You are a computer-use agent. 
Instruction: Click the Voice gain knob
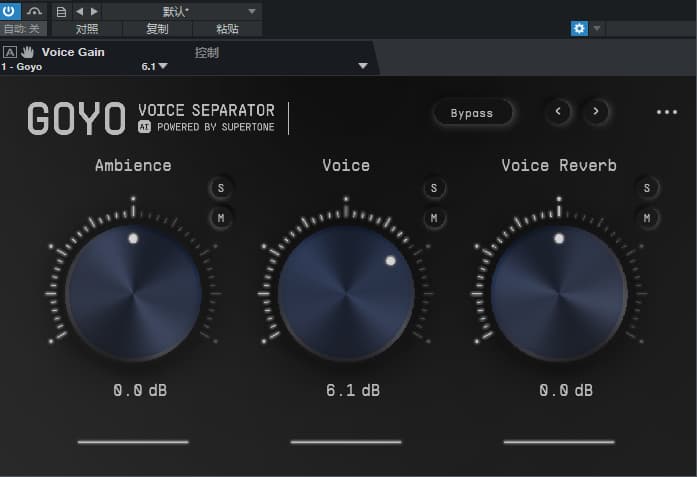click(x=346, y=293)
